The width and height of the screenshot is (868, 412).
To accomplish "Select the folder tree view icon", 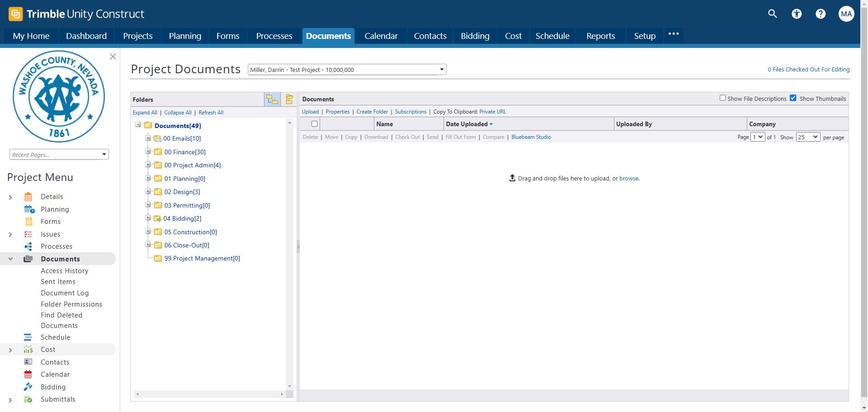I will coord(272,99).
